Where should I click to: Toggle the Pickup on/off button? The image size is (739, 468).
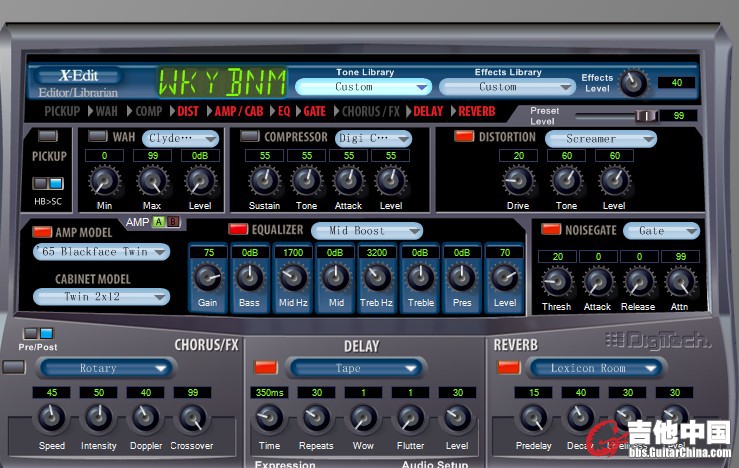click(48, 136)
